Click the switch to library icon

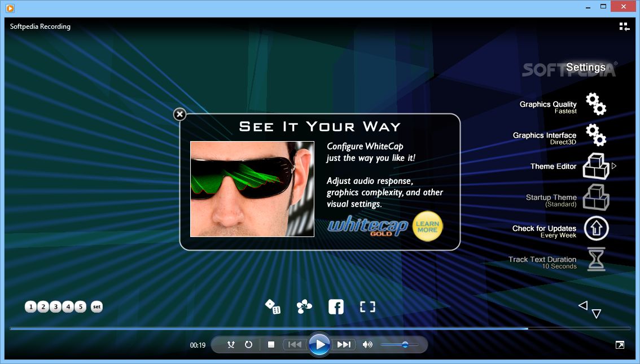[624, 27]
